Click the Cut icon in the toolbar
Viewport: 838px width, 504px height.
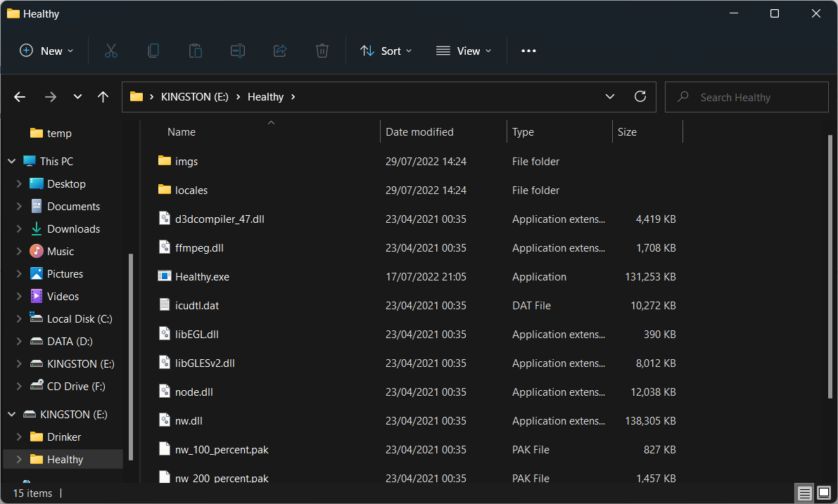tap(110, 50)
